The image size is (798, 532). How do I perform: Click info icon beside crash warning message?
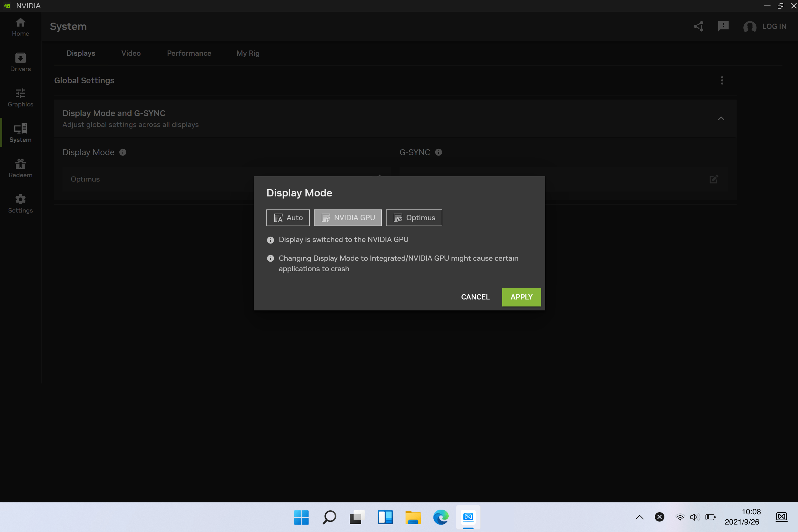click(270, 259)
